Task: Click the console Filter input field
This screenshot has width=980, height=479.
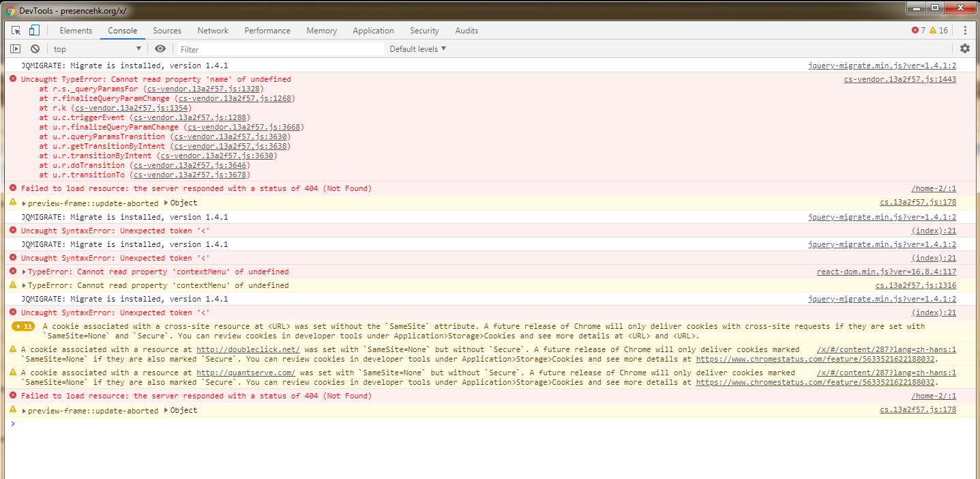Action: point(281,49)
